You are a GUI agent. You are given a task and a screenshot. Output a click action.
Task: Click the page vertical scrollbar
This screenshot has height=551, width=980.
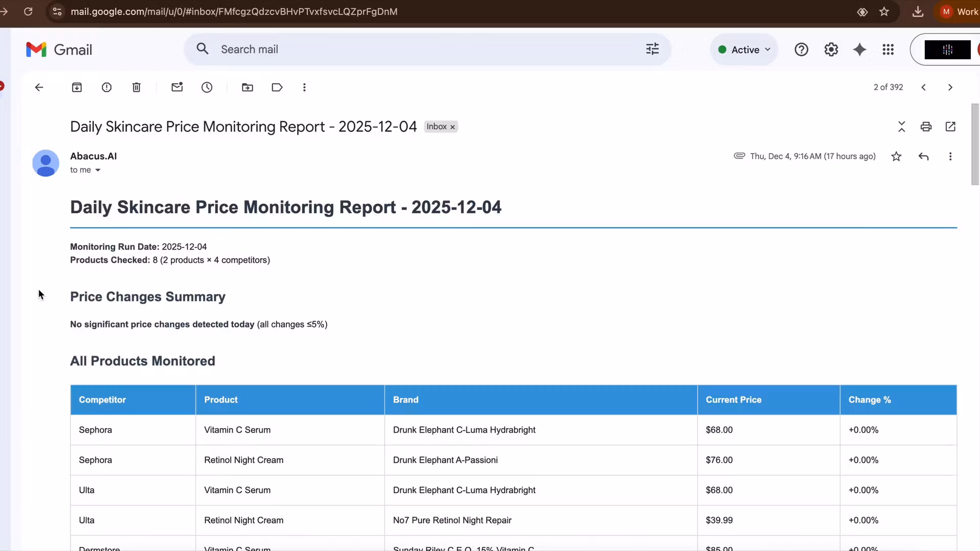point(975,144)
